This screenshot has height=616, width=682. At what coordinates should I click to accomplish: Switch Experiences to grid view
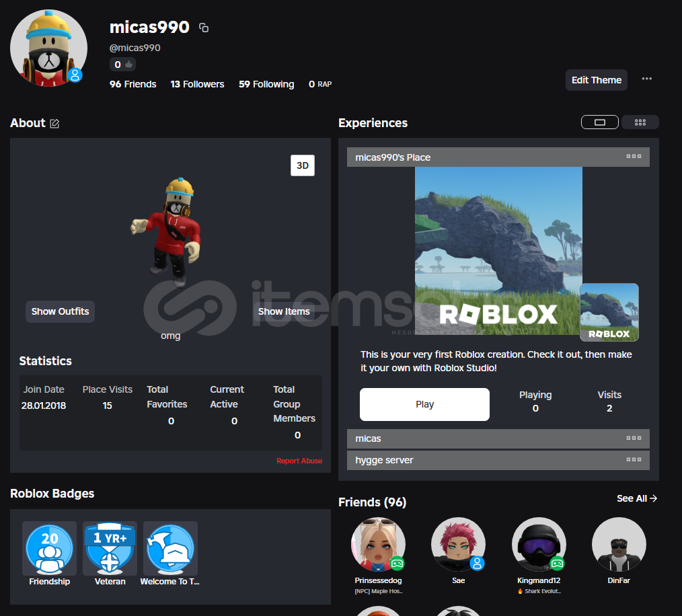(640, 122)
